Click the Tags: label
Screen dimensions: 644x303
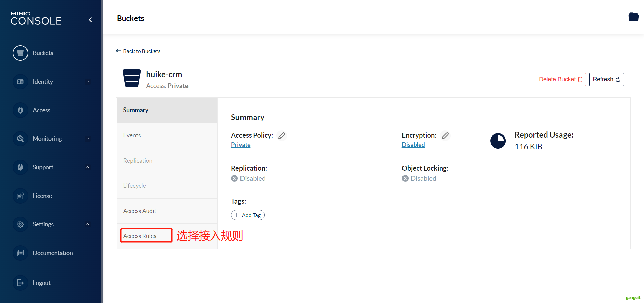click(238, 201)
